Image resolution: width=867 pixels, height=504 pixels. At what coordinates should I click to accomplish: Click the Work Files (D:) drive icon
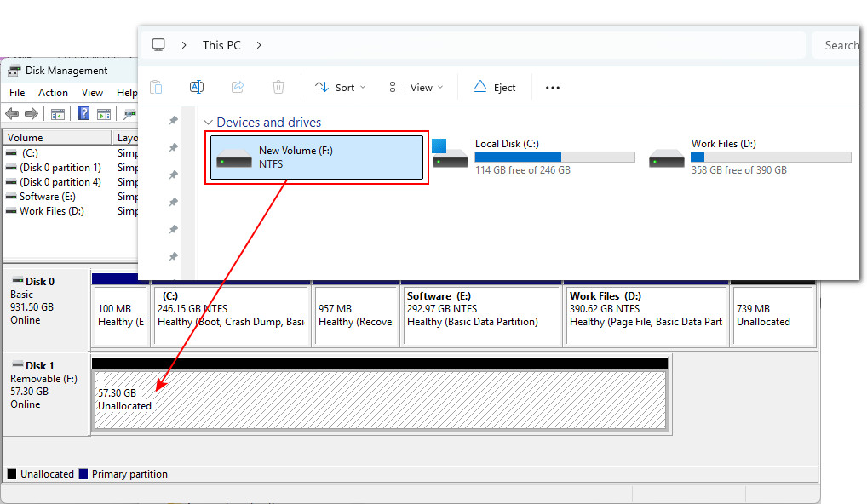click(666, 158)
